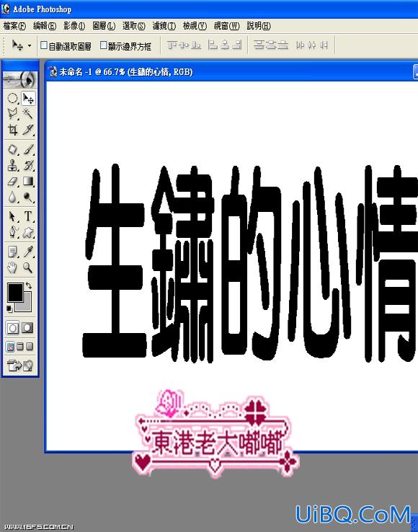Choose Standard Screen Mode
418x532 pixels.
[11, 347]
